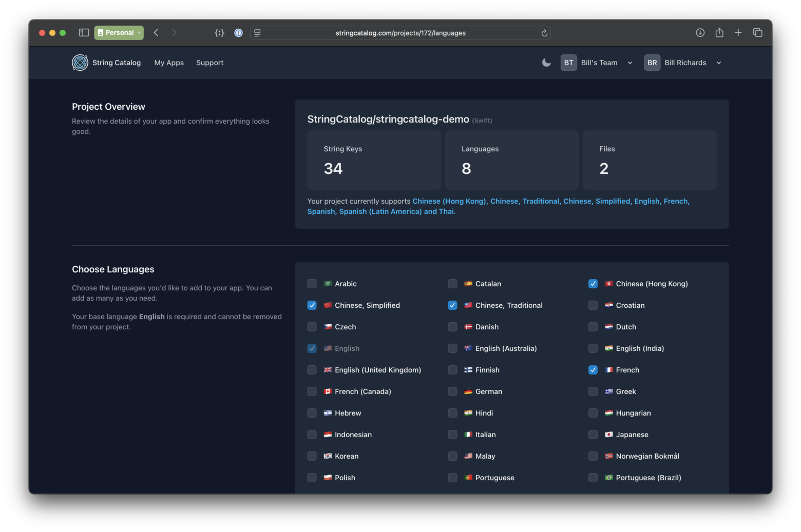Image resolution: width=801 pixels, height=532 pixels.
Task: Click the Project Overview heading
Action: coord(108,107)
